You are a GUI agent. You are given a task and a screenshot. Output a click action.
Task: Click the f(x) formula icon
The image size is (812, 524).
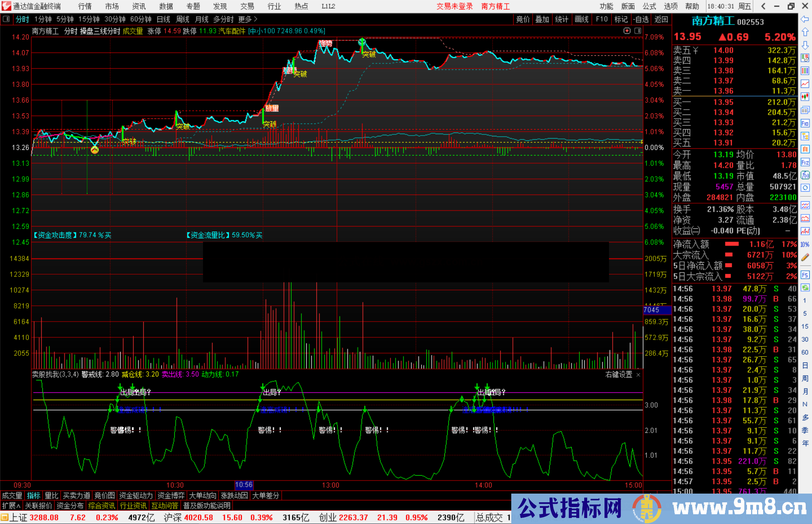[x=805, y=175]
